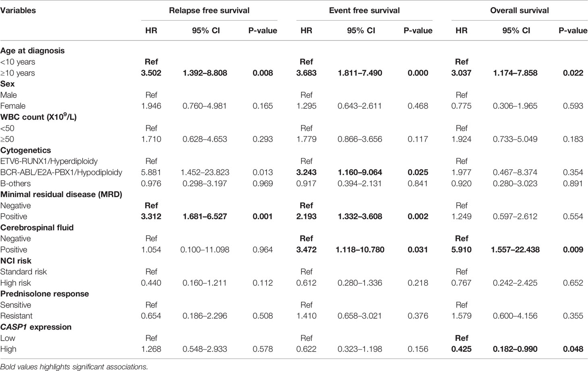The image size is (588, 371).
Task: Select the NCI risk section heading
Action: (16, 261)
